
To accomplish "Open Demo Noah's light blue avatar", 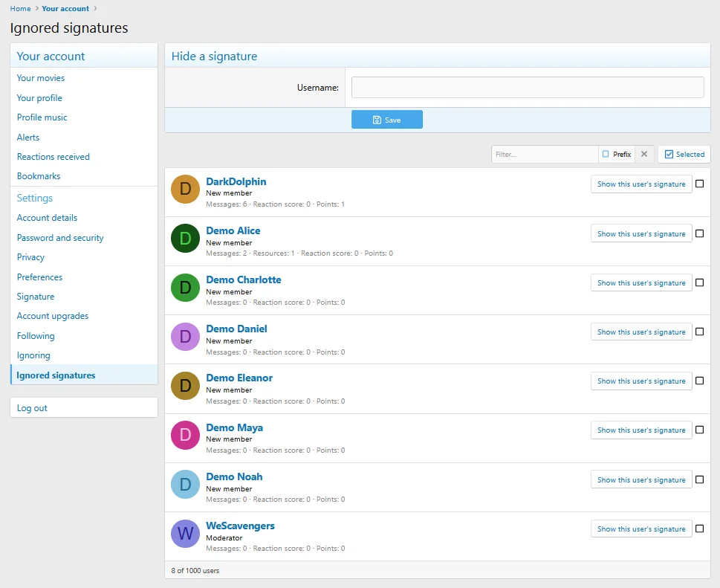I will coord(185,484).
